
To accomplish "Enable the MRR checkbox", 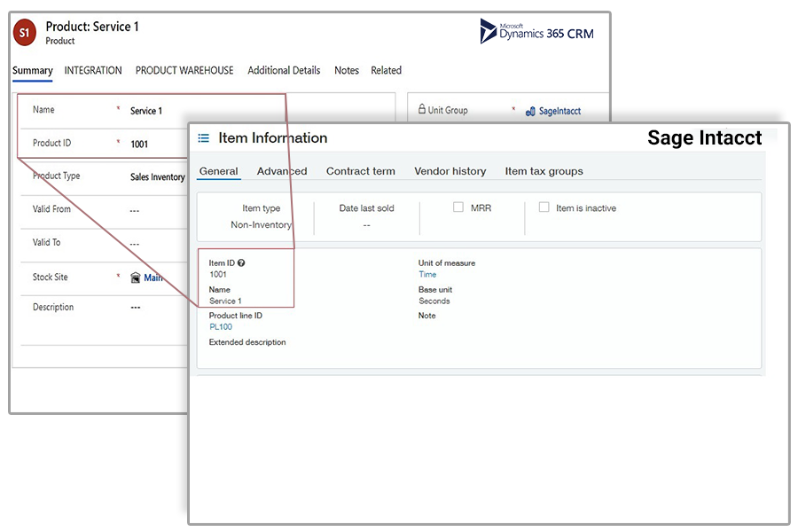I will pyautogui.click(x=458, y=207).
